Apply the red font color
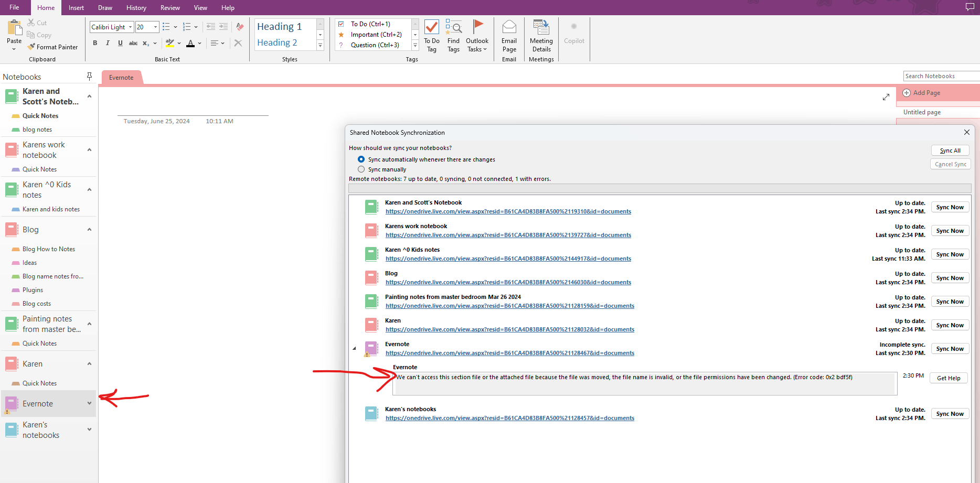 [x=190, y=43]
